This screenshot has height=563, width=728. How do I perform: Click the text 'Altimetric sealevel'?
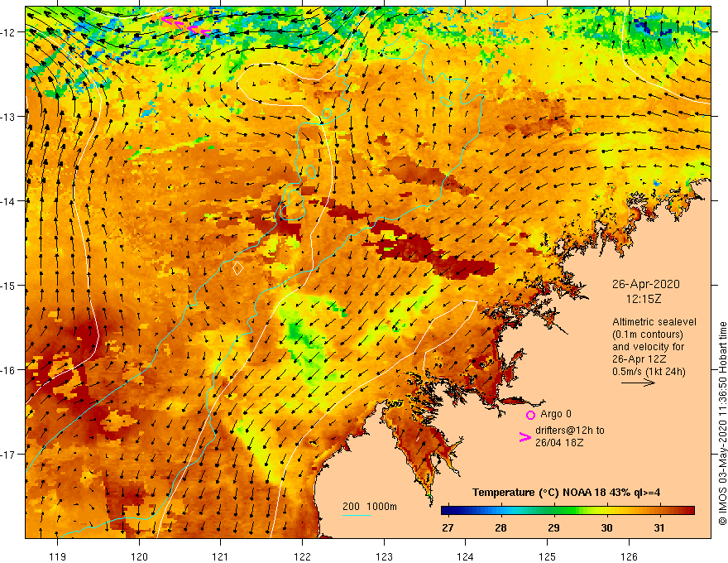coord(654,321)
